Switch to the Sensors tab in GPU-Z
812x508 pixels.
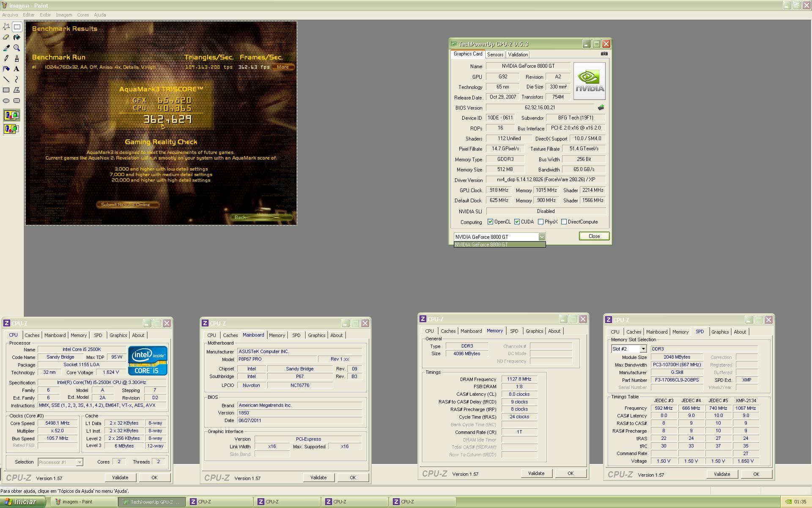tap(495, 55)
